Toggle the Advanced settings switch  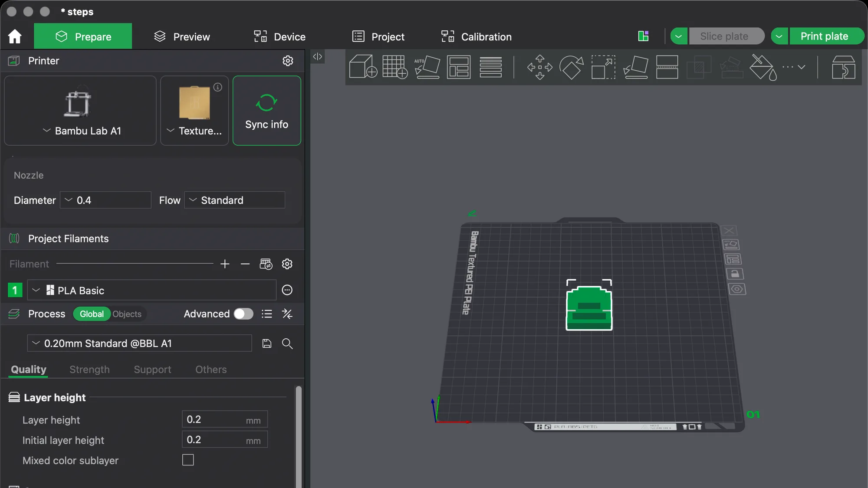[x=243, y=314]
